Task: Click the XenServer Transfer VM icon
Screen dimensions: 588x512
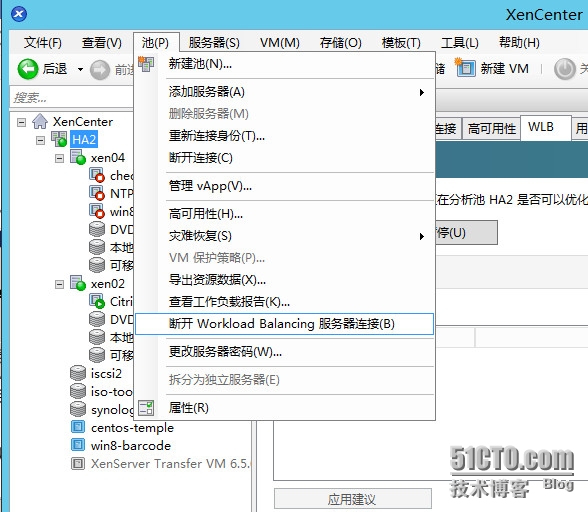Action: pos(78,463)
